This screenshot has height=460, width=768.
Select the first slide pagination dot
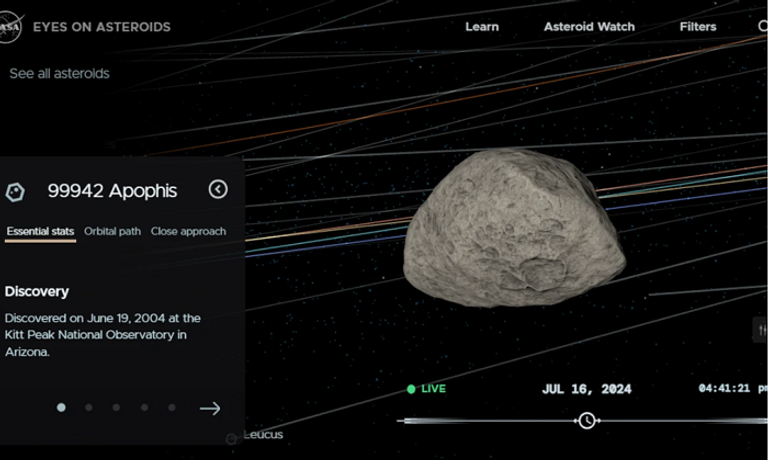pyautogui.click(x=61, y=408)
